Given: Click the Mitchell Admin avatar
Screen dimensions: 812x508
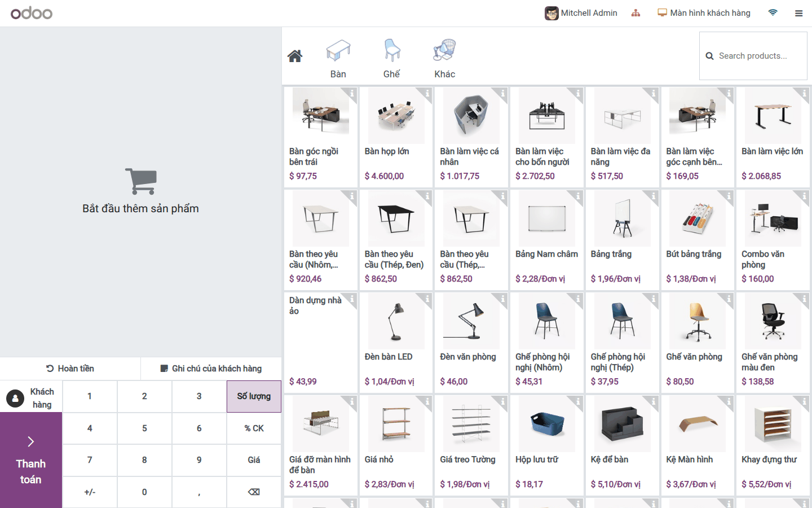Looking at the screenshot, I should coord(551,13).
